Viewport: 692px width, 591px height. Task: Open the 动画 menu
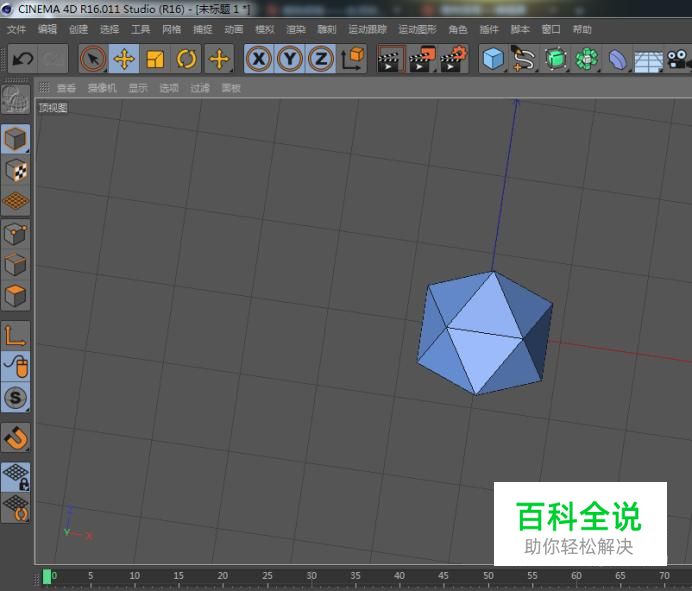coord(233,30)
